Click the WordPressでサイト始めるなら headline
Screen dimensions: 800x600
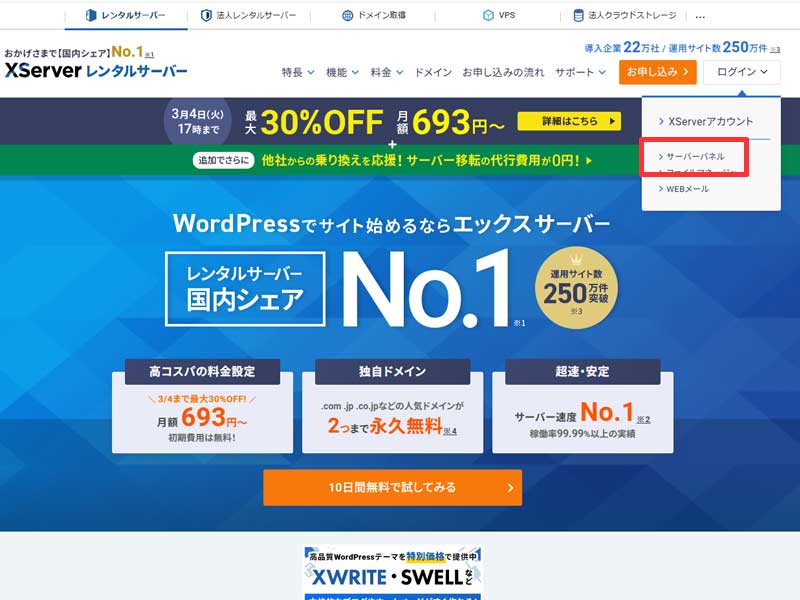[x=391, y=223]
